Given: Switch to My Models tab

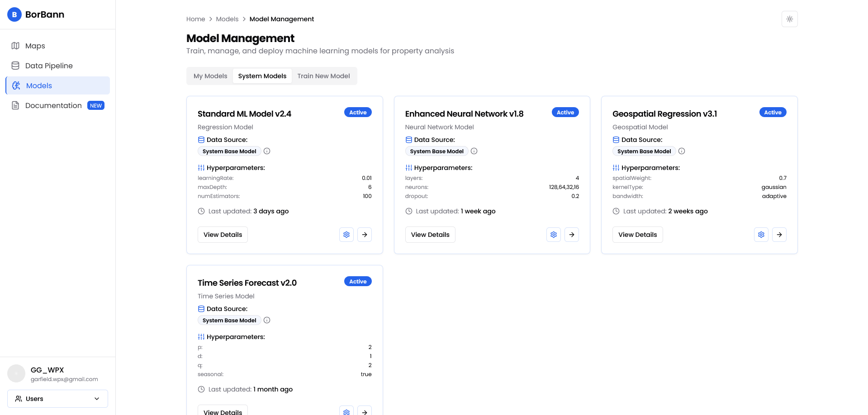Looking at the screenshot, I should click(x=210, y=76).
